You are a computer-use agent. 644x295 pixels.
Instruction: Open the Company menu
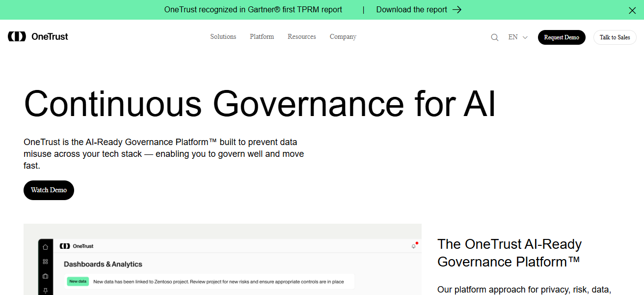click(343, 37)
